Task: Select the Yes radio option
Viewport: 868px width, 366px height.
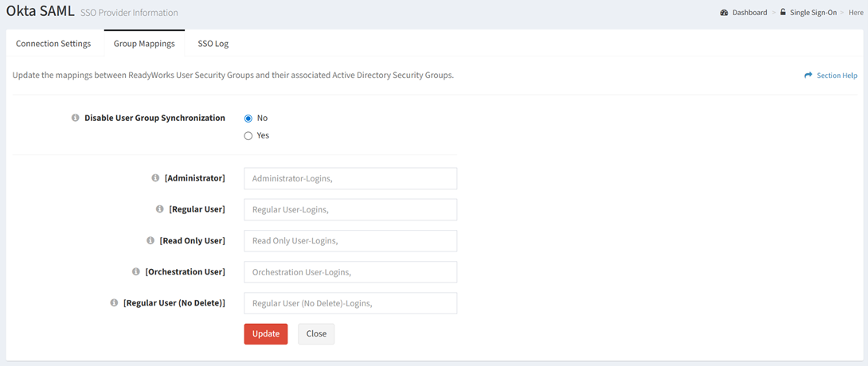Action: click(248, 135)
